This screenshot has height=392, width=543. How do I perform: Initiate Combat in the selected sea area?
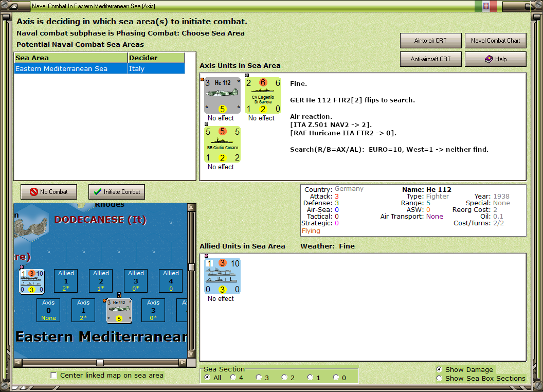coord(117,192)
